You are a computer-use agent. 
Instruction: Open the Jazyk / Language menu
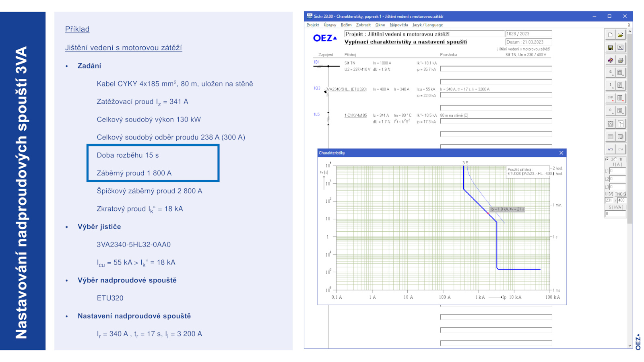[x=427, y=25]
